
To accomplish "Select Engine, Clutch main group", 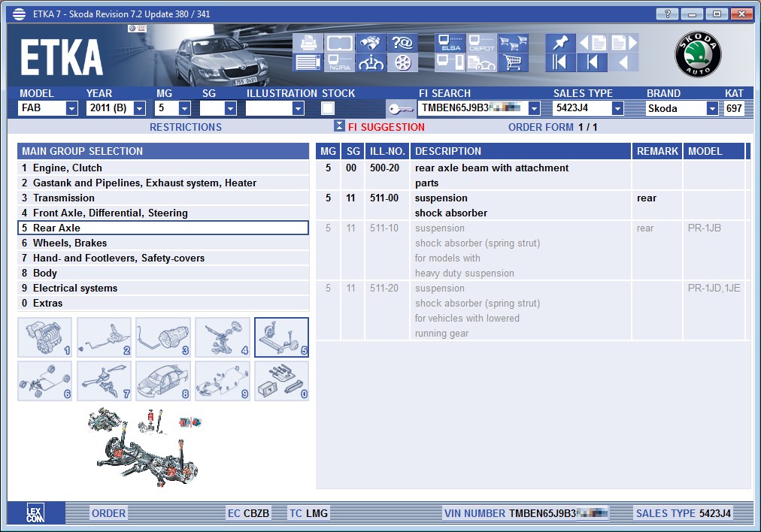I will tap(163, 168).
